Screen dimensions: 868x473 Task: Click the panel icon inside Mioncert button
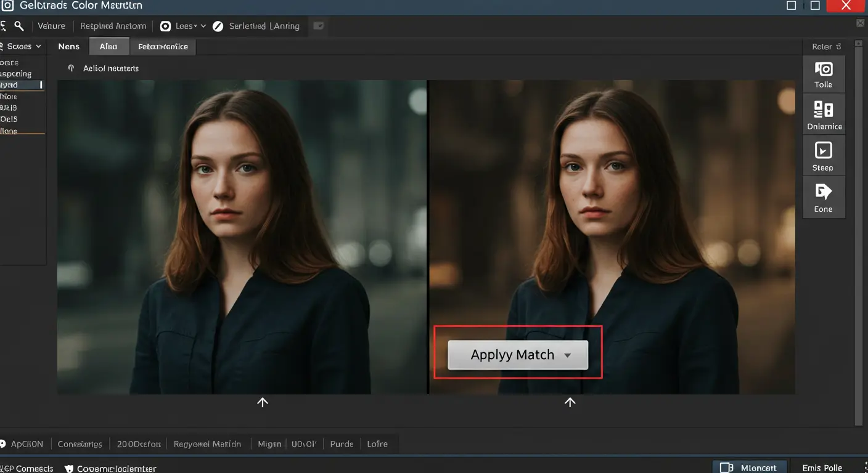(726, 468)
